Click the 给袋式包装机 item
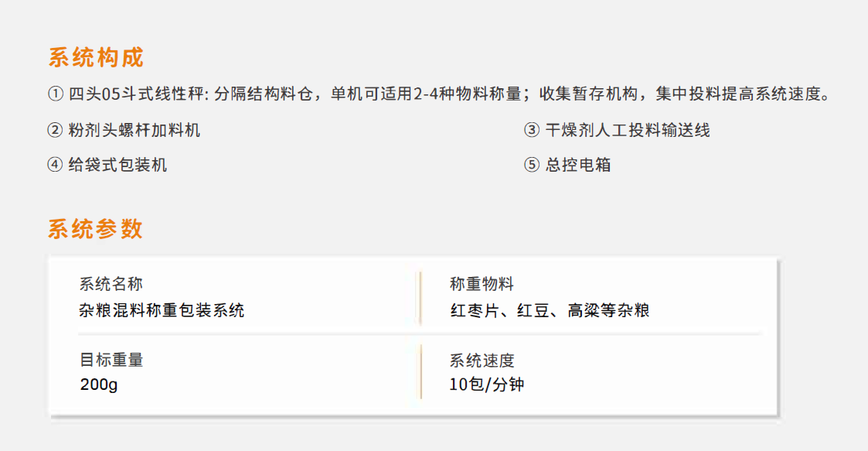The width and height of the screenshot is (868, 451). [117, 165]
